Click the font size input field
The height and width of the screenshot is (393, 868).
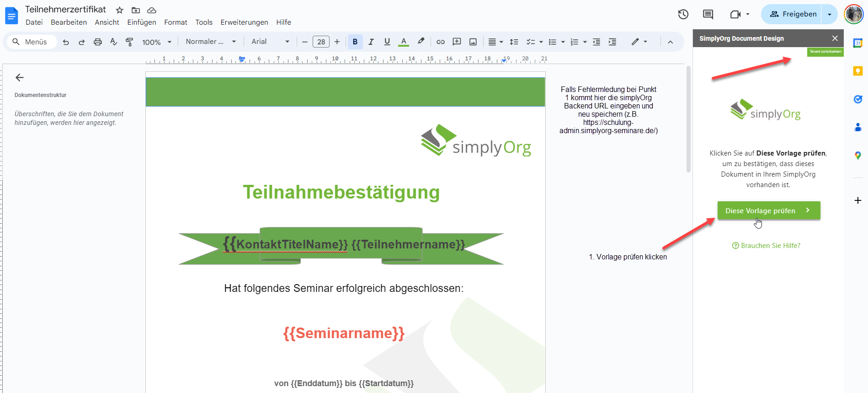pyautogui.click(x=321, y=42)
